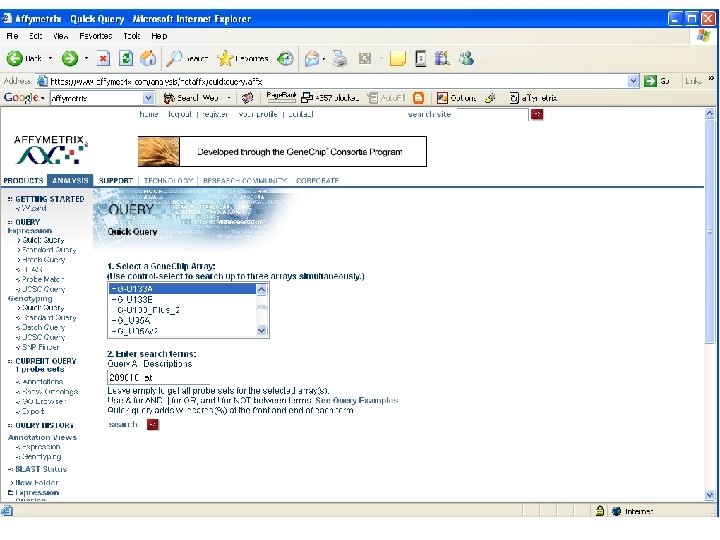The image size is (720, 540).
Task: Select HG-U133A in array list
Action: pyautogui.click(x=182, y=289)
